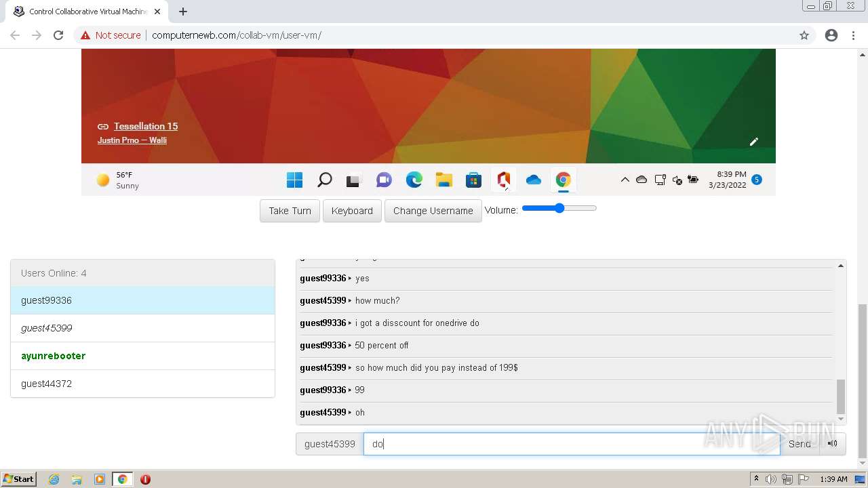This screenshot has height=488, width=868.
Task: Click the browser forward arrow
Action: click(37, 35)
